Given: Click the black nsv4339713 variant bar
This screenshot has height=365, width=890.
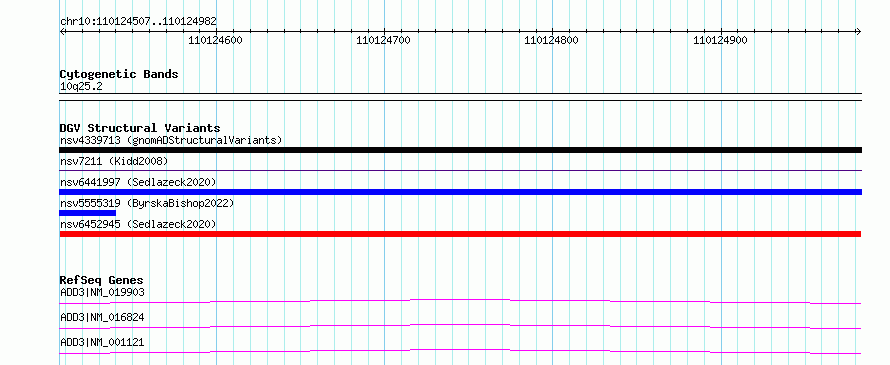Looking at the screenshot, I should click(x=460, y=150).
